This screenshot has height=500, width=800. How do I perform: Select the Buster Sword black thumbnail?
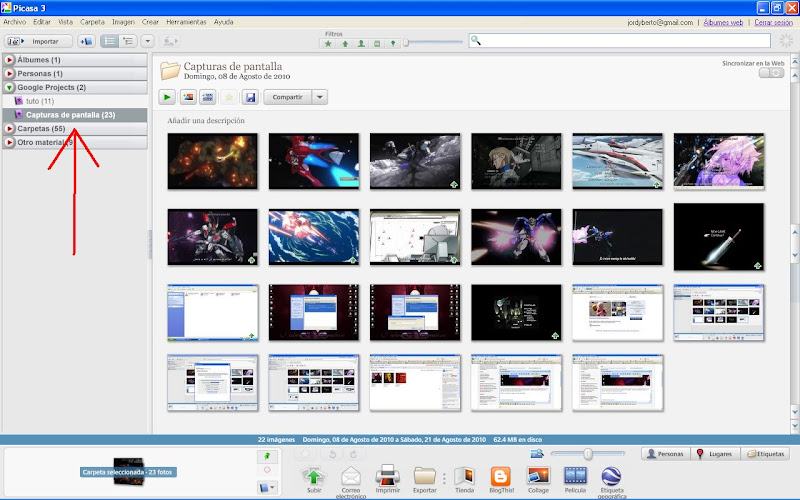tap(719, 237)
